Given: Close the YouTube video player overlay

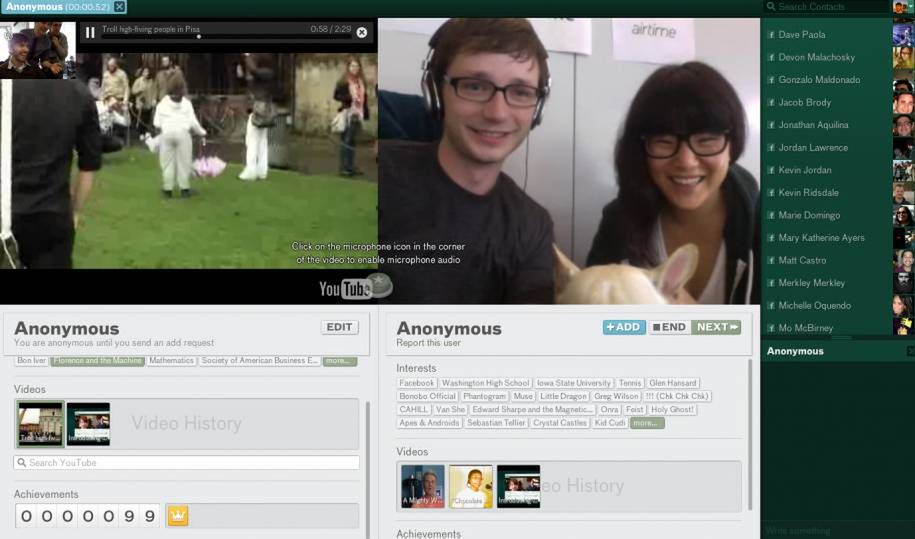Looking at the screenshot, I should (362, 33).
